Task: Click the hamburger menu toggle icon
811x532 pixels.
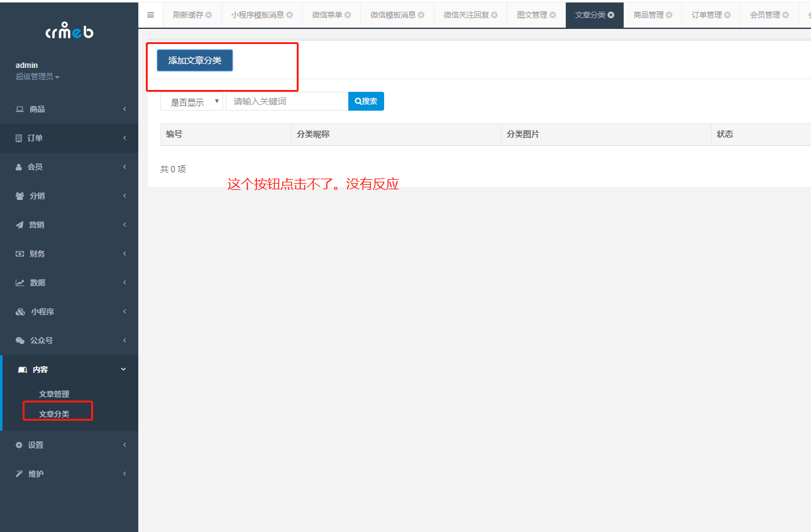Action: [x=150, y=14]
